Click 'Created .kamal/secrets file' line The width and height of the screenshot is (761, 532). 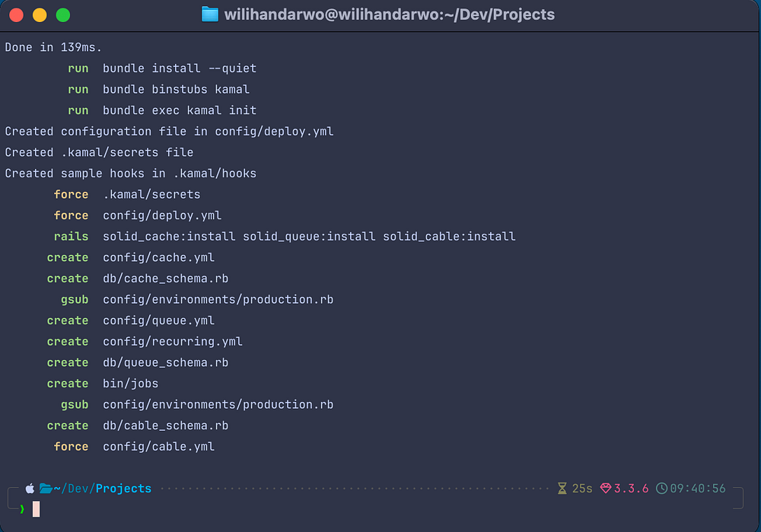(99, 152)
